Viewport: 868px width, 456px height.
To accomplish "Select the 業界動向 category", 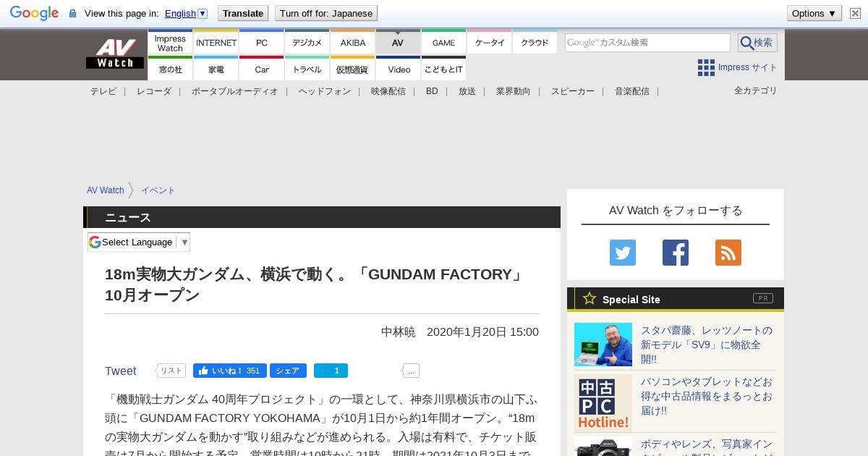I will 514,91.
